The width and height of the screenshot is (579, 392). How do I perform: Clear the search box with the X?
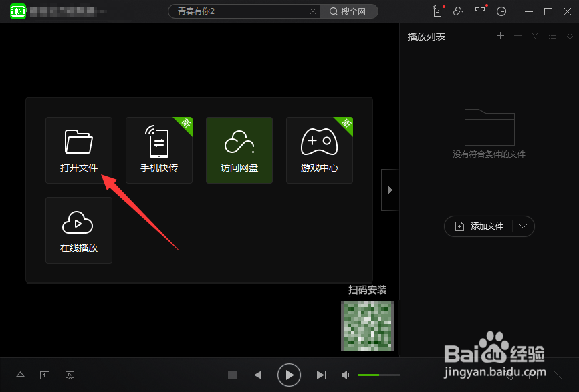click(x=313, y=11)
